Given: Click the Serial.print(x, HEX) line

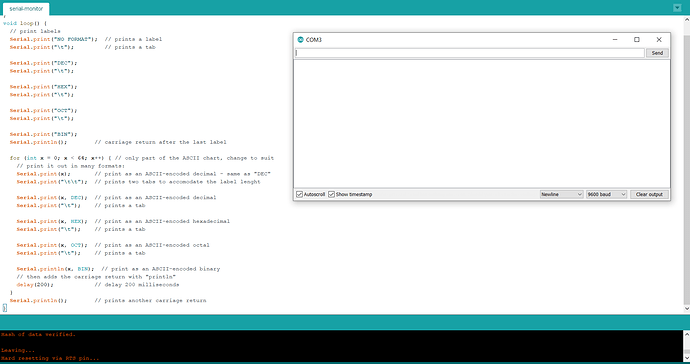Looking at the screenshot, I should [x=123, y=221].
